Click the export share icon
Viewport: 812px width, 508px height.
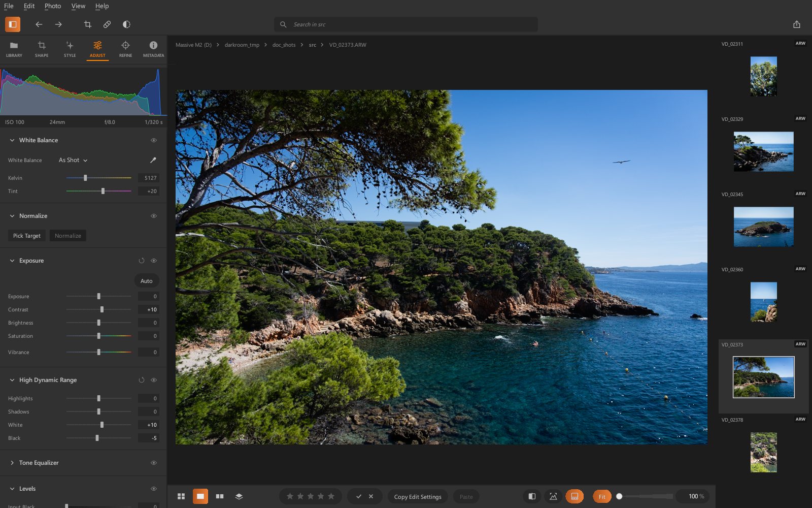coord(797,24)
